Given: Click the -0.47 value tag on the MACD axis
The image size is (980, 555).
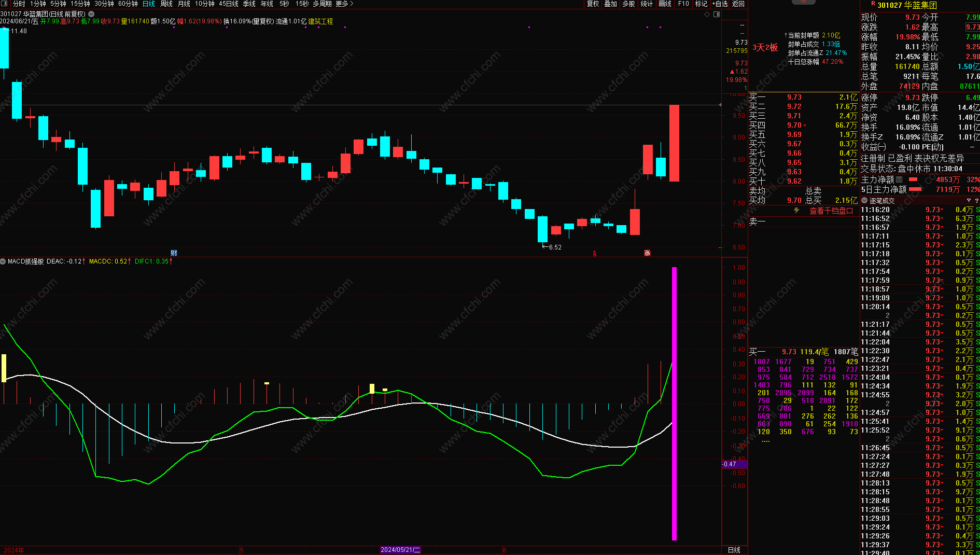Looking at the screenshot, I should point(735,464).
